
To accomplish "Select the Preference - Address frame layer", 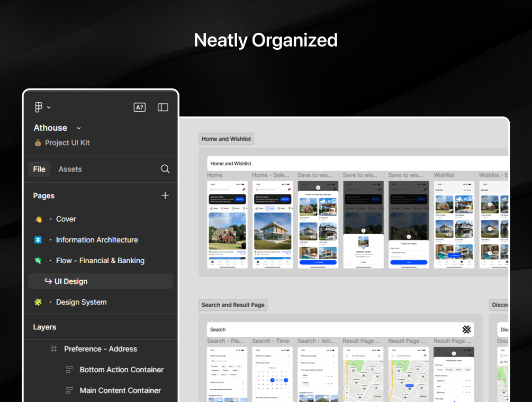I will [101, 349].
